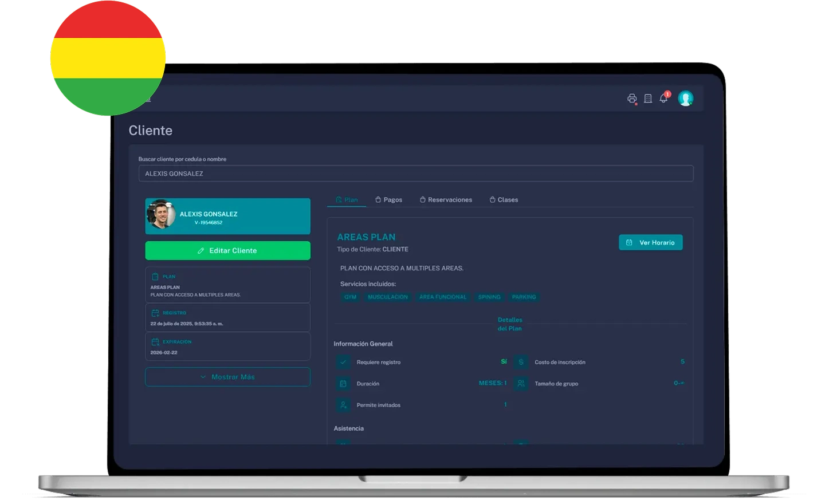The image size is (825, 504).
Task: Click the calendar icon beside Duración
Action: click(x=343, y=384)
